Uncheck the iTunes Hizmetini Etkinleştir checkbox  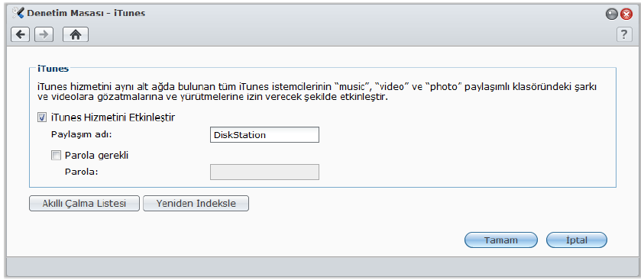tap(42, 117)
